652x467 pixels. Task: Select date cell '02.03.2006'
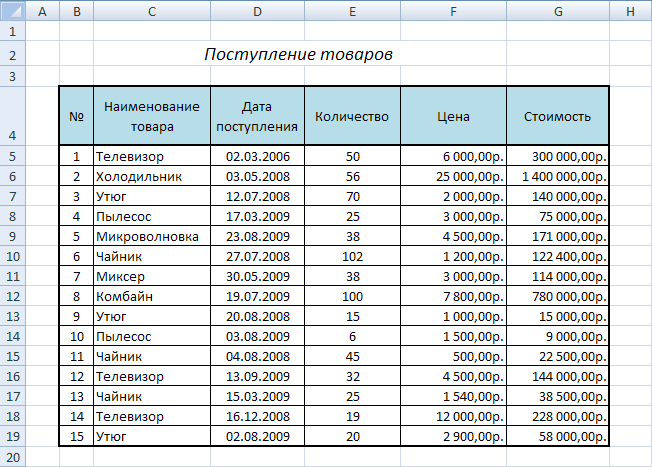257,156
